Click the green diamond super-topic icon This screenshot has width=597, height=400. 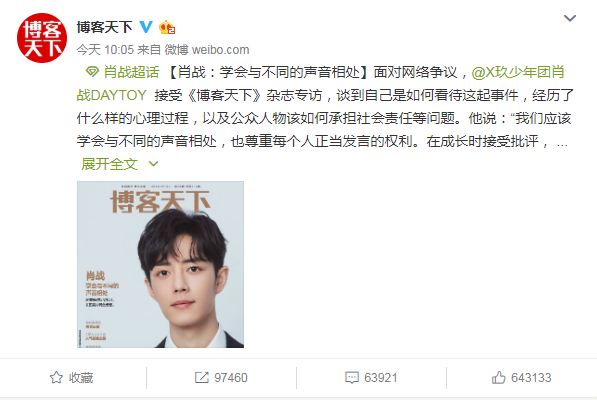tap(92, 72)
